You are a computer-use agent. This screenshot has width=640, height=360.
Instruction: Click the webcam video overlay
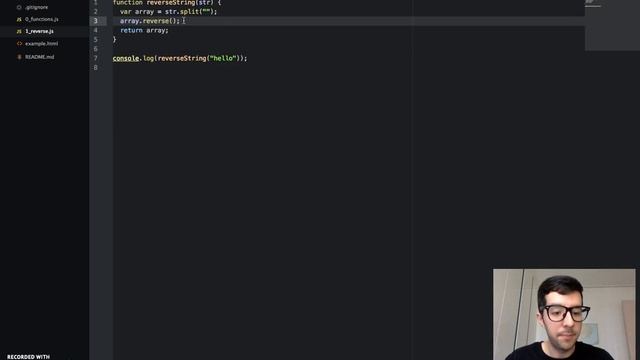pos(564,314)
